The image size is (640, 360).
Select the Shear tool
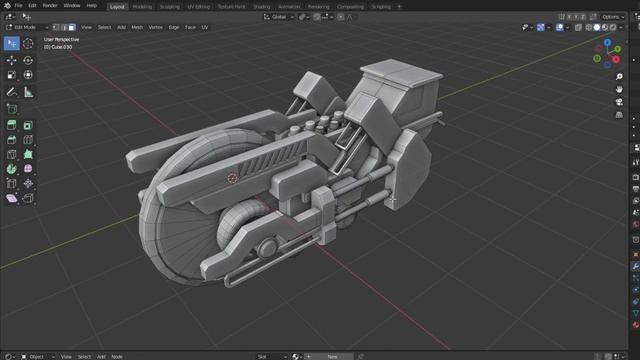point(12,198)
